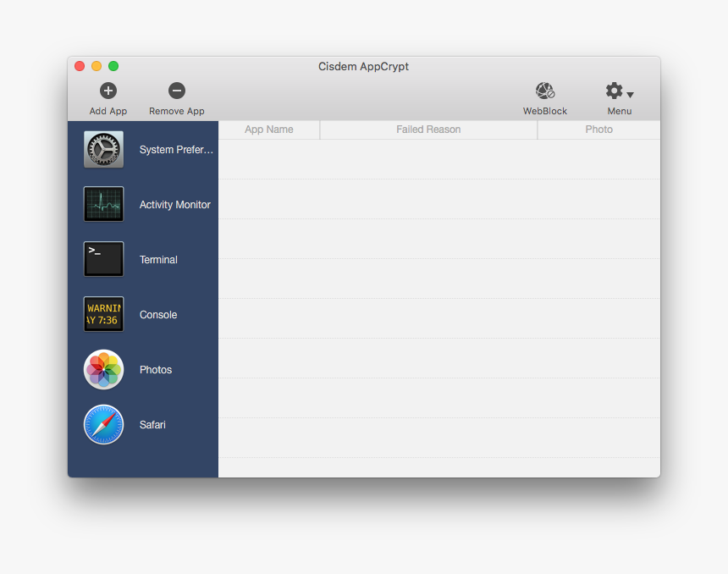
Task: Click the 'System Prefer...' label
Action: [176, 150]
